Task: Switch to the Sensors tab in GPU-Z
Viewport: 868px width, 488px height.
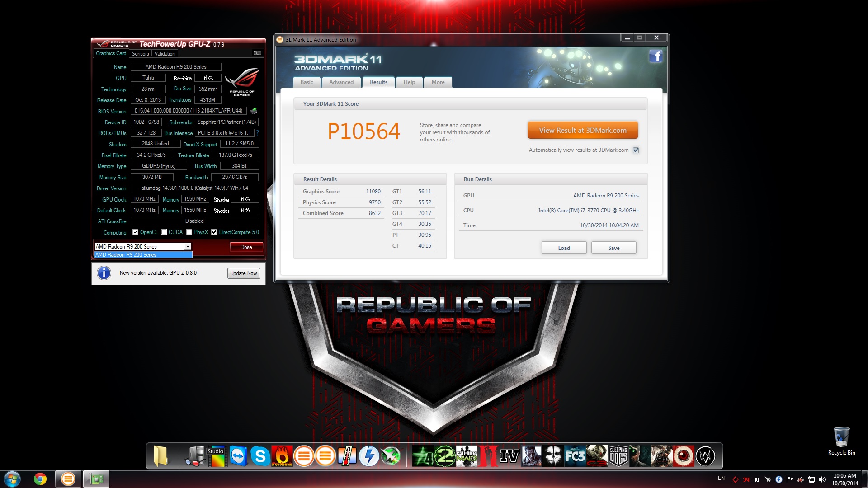Action: click(x=140, y=54)
